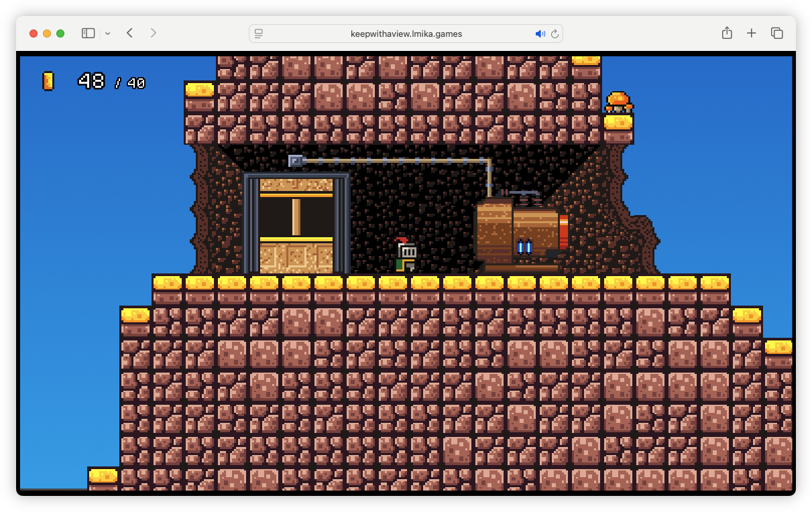Image resolution: width=812 pixels, height=512 pixels.
Task: Click the grey pulley block at the rope's end
Action: (295, 161)
